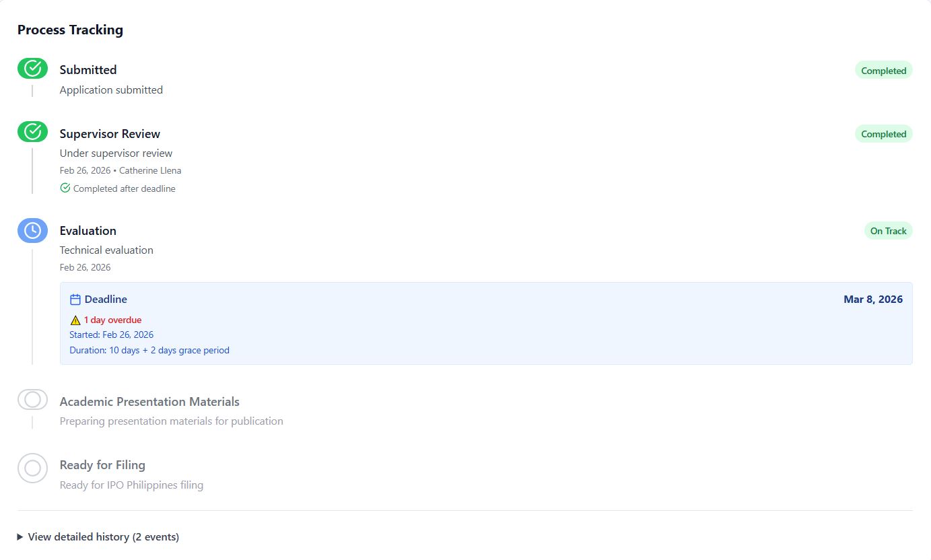
Task: Click the green checkmark icon beside Submitted
Action: tap(32, 69)
